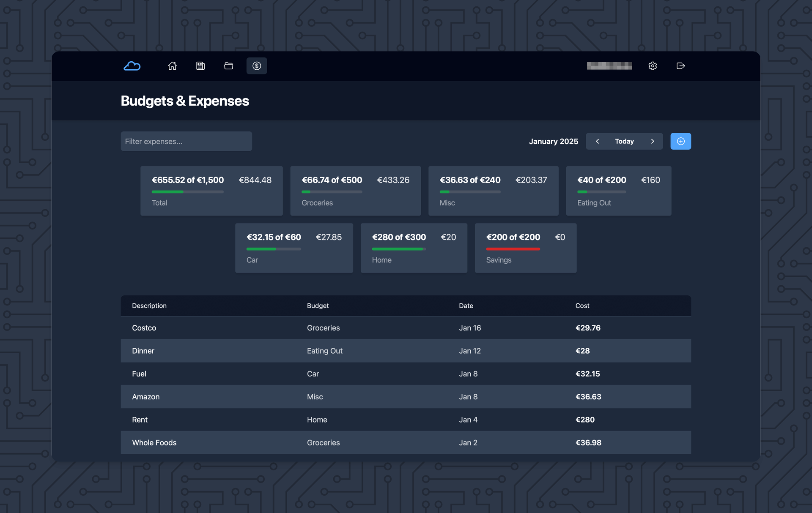Click the Cost column header

pos(582,306)
